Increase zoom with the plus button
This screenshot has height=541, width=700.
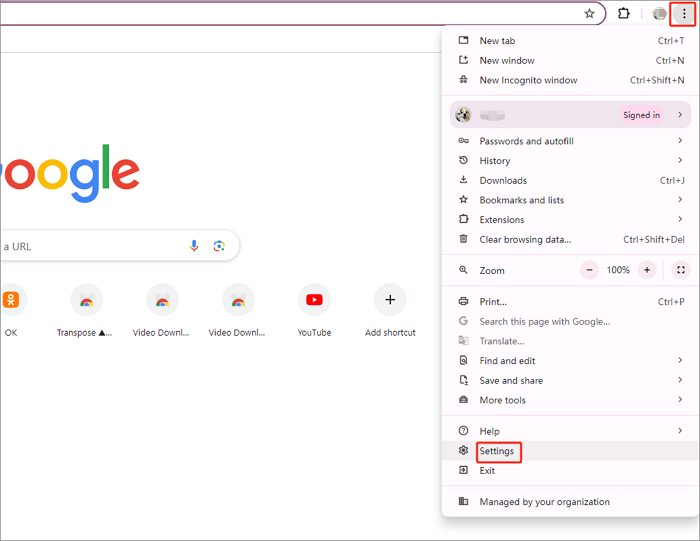pyautogui.click(x=647, y=270)
